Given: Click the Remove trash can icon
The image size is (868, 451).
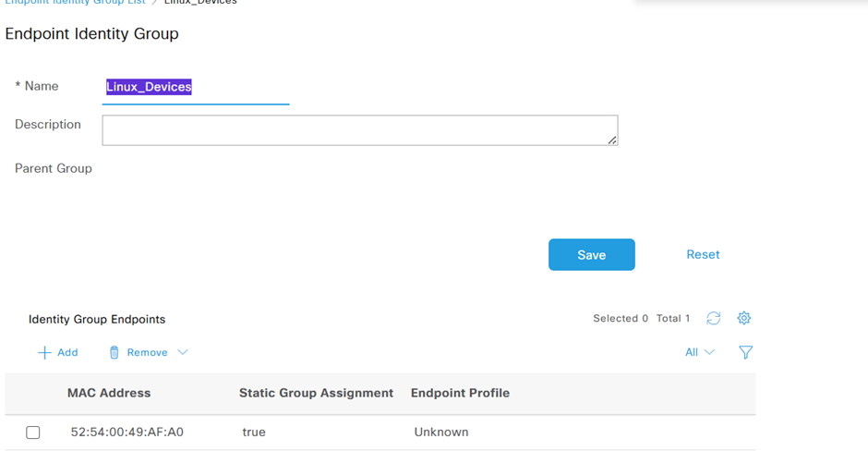Looking at the screenshot, I should pos(115,352).
